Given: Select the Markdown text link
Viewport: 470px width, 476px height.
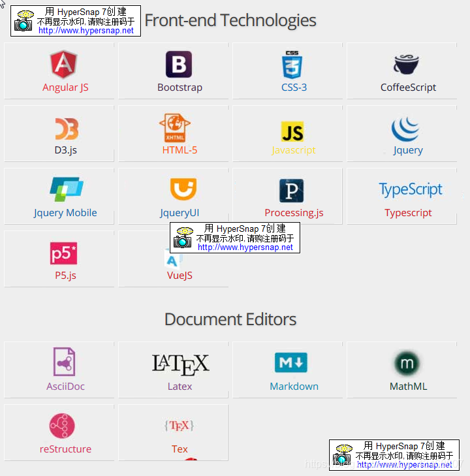Looking at the screenshot, I should (294, 387).
